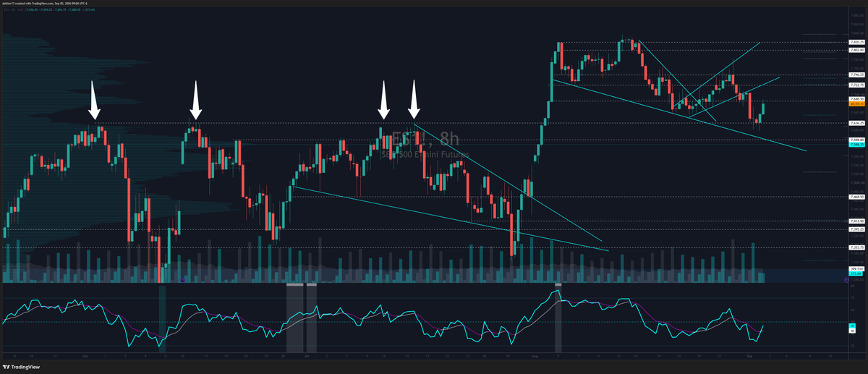The height and width of the screenshot is (374, 868).
Task: Click the 7,468.50 price label
Action: pyautogui.click(x=856, y=197)
